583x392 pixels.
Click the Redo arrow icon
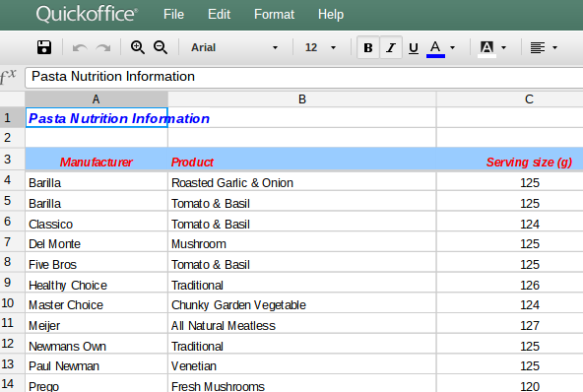click(103, 47)
